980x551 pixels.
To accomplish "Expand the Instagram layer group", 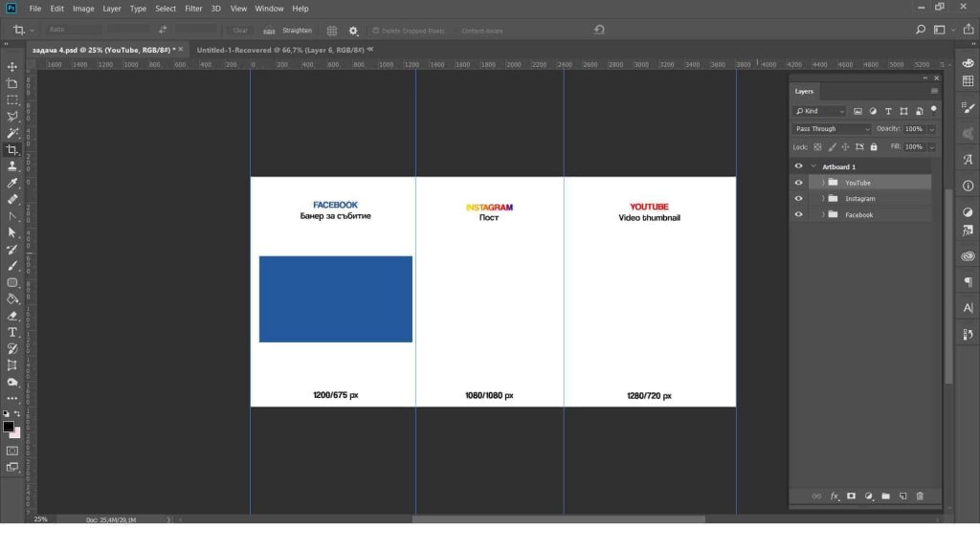I will [823, 199].
